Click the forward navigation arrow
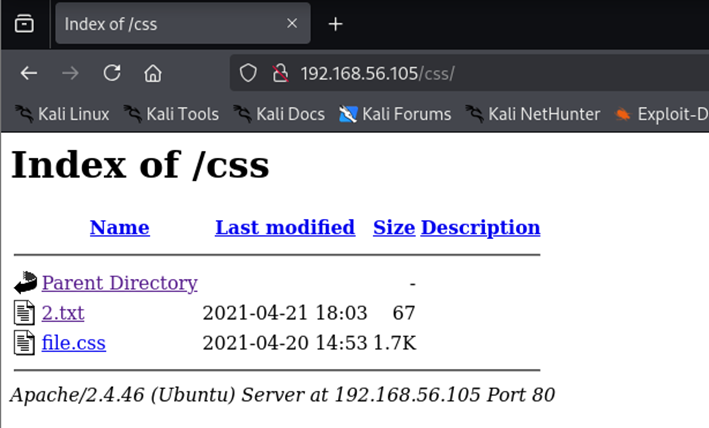This screenshot has height=428, width=709. (70, 73)
